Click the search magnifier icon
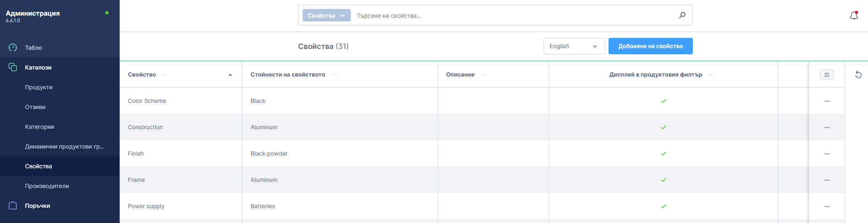The image size is (868, 223). point(682,15)
